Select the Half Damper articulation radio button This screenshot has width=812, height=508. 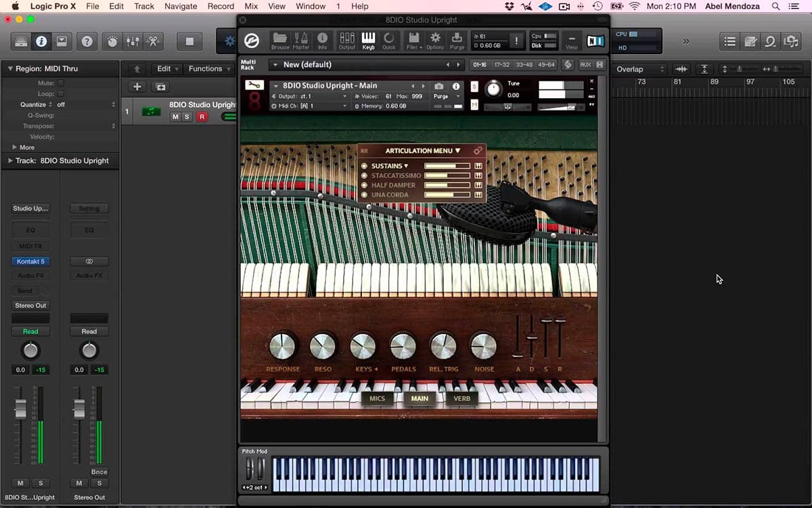[x=365, y=185]
